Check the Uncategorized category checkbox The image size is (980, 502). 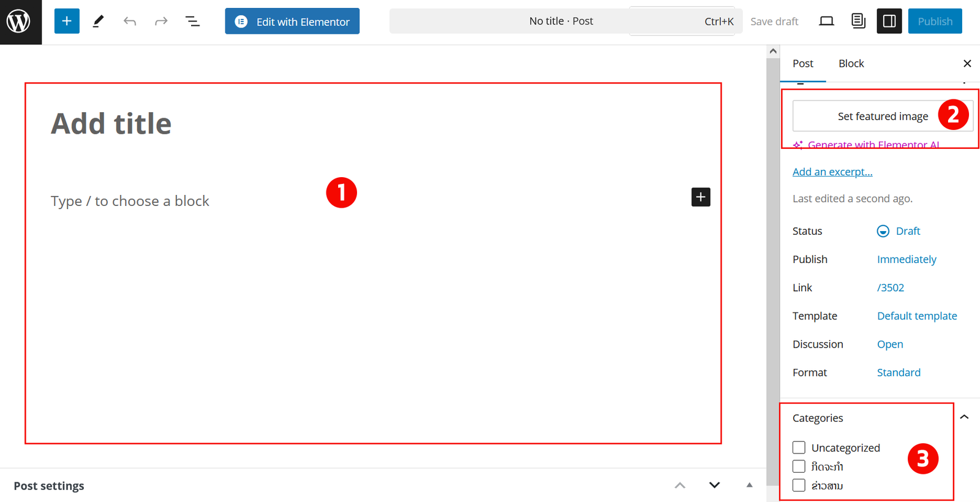click(x=799, y=447)
